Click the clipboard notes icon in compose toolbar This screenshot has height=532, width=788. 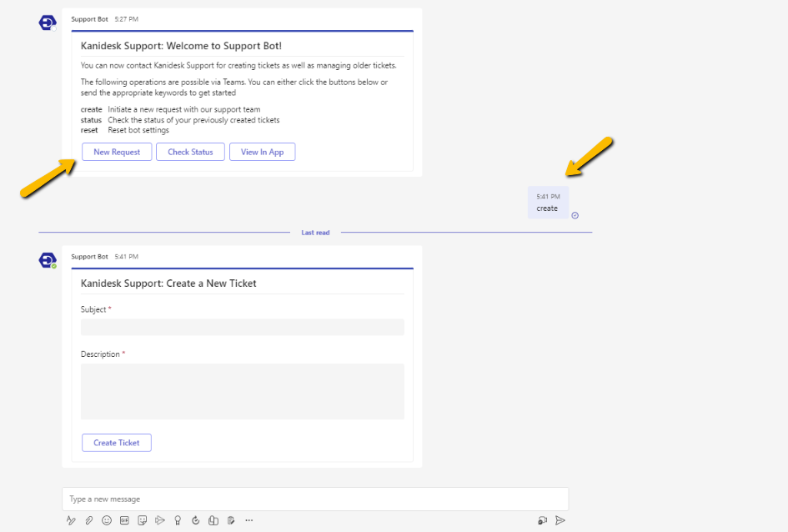coord(231,520)
